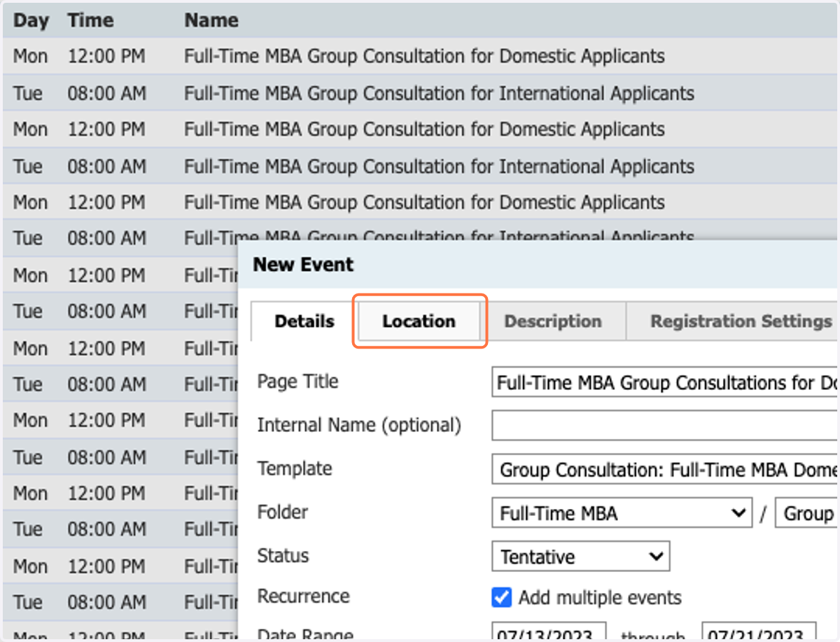Open first Domestic Applicants consultation row
This screenshot has width=840, height=642.
click(x=420, y=56)
